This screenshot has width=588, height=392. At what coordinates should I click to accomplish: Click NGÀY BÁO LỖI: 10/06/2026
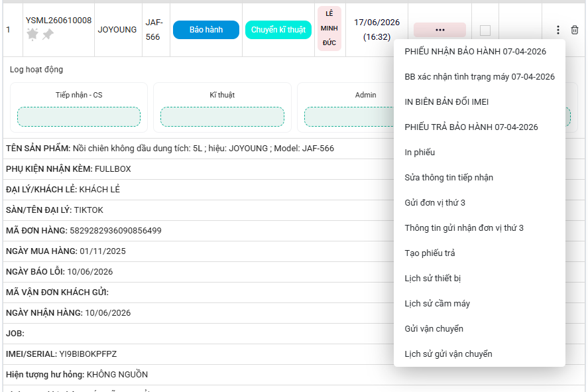click(59, 271)
